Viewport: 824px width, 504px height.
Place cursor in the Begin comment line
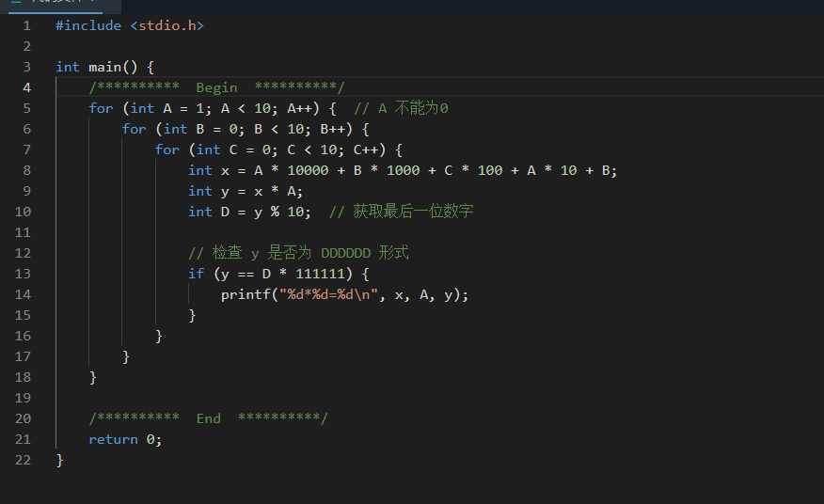pos(216,87)
